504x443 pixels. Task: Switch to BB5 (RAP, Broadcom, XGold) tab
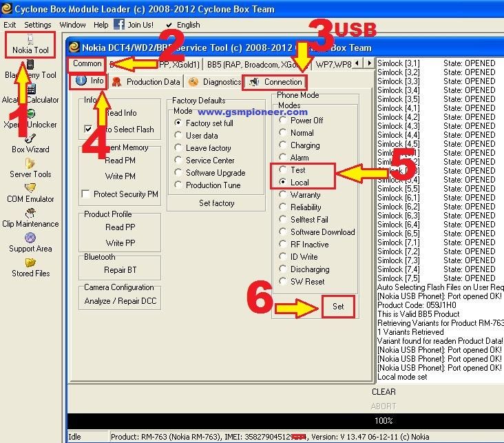(257, 65)
